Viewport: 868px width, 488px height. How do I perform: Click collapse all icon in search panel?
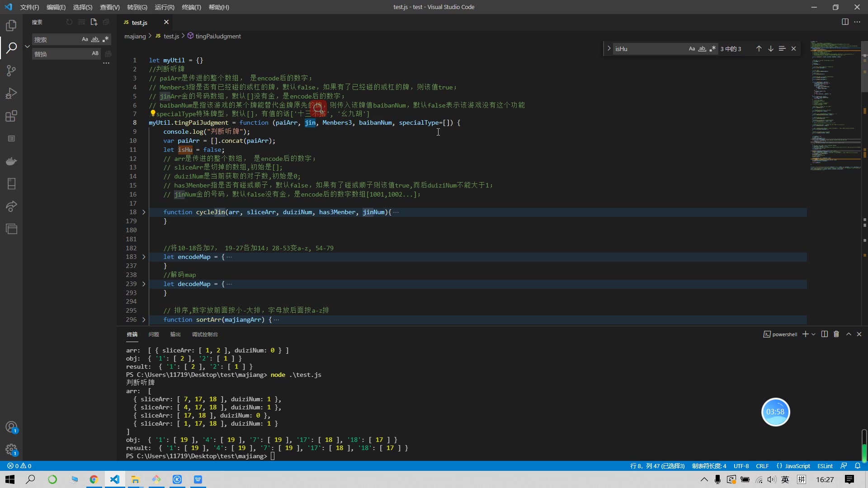(106, 22)
